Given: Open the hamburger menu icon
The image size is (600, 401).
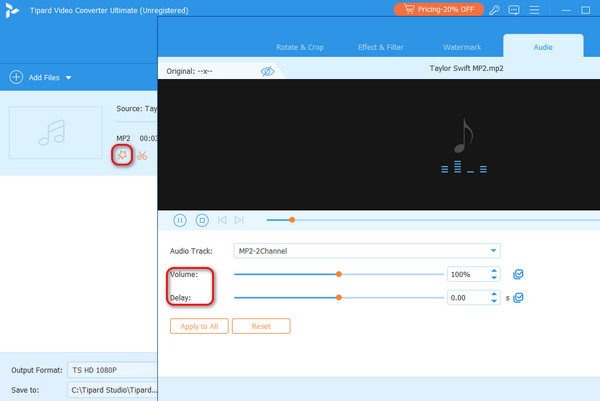Looking at the screenshot, I should (x=534, y=10).
